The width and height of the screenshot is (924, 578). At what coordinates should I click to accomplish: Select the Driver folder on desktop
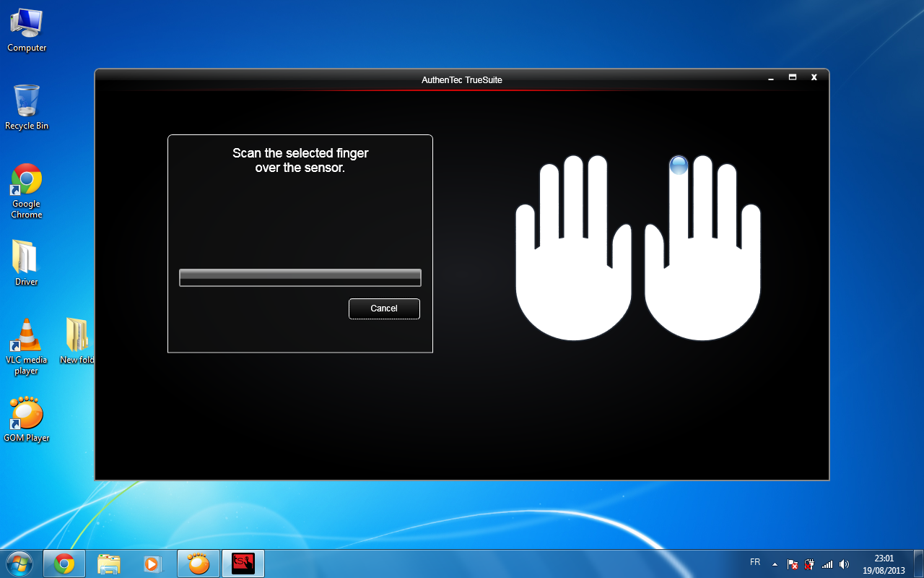click(x=27, y=262)
